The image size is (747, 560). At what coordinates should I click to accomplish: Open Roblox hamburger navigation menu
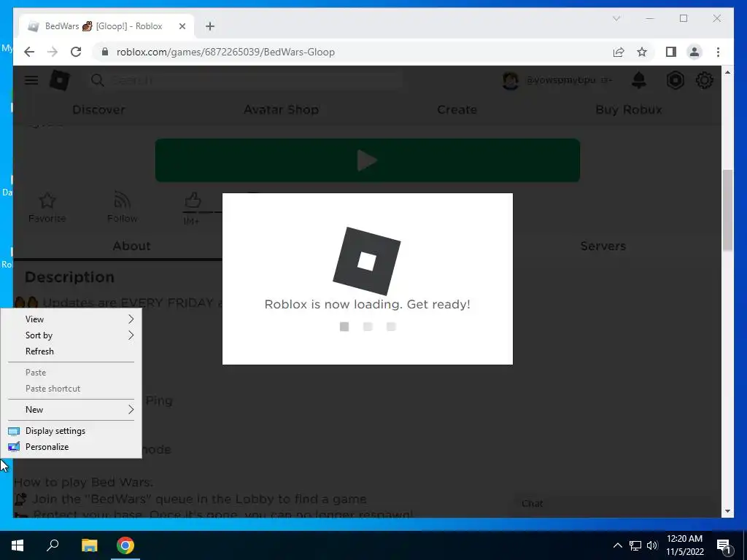coord(31,80)
